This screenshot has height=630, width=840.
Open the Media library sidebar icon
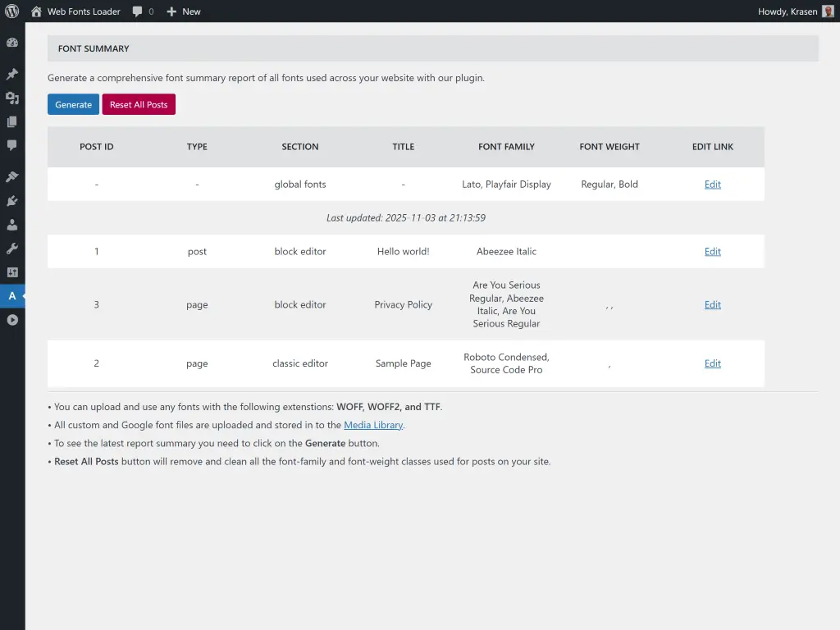click(x=12, y=98)
